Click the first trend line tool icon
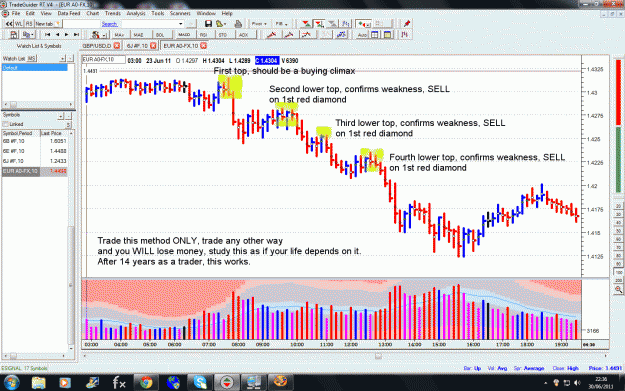Image resolution: width=625 pixels, height=391 pixels. point(271,35)
